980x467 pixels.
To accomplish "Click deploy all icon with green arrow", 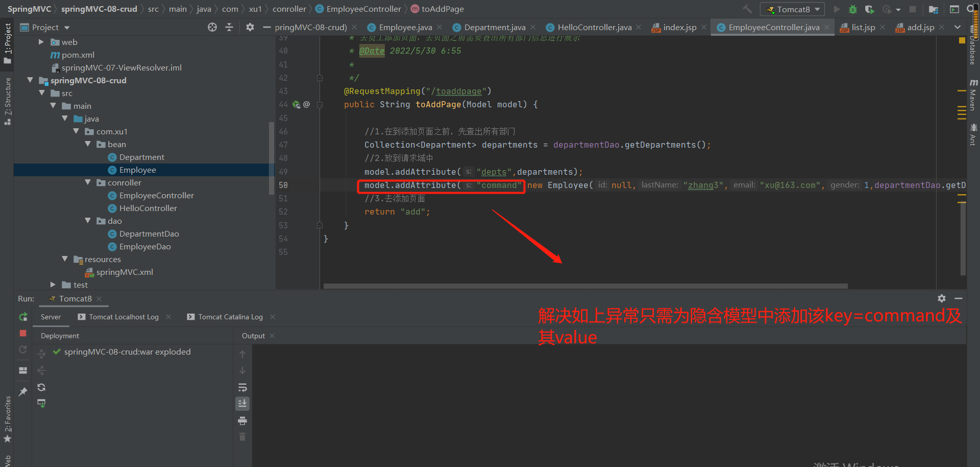I will coord(42,404).
